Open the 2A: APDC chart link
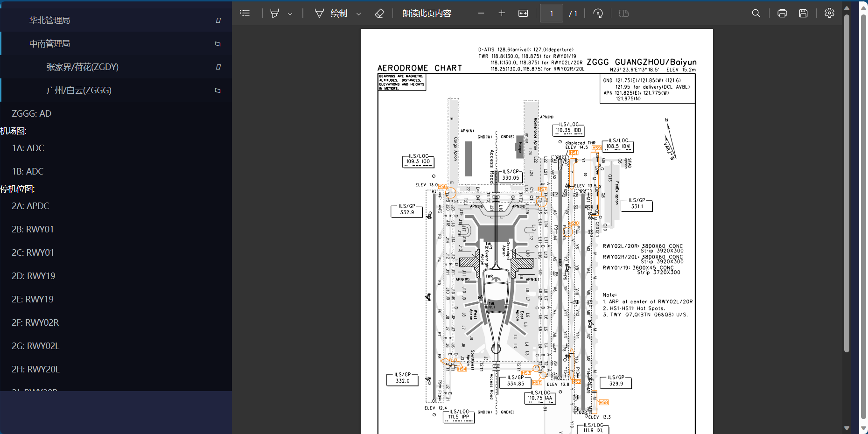868x434 pixels. [30, 206]
